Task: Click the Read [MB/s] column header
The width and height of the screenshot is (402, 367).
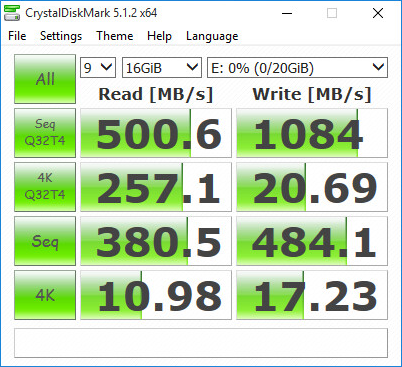Action: pos(156,94)
